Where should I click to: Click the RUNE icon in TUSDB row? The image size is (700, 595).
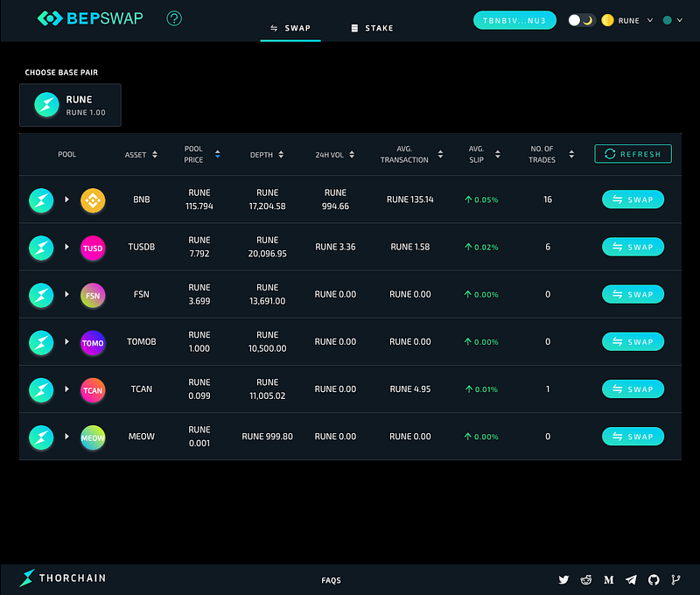[x=41, y=248]
